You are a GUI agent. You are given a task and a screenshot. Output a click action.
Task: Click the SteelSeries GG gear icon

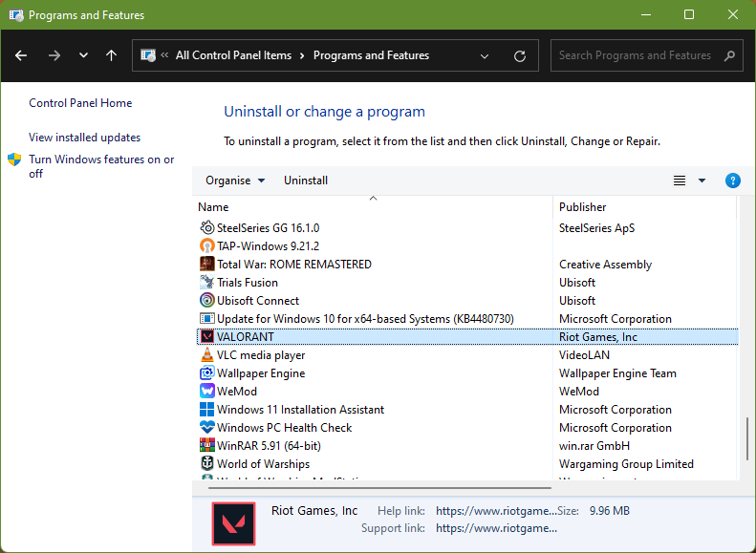click(206, 227)
